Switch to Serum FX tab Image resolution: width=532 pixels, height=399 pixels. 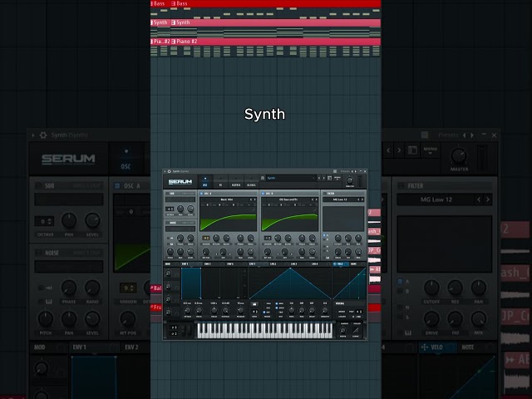tap(220, 181)
